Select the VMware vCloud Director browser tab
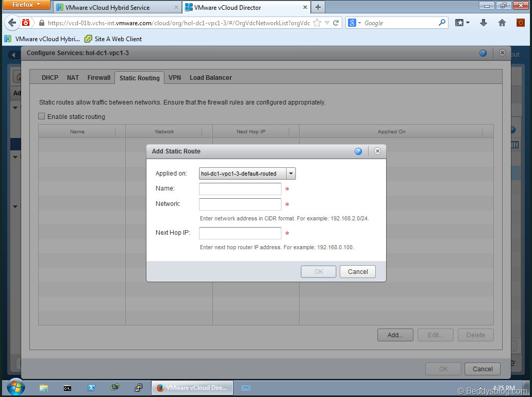This screenshot has height=397, width=532. (246, 7)
